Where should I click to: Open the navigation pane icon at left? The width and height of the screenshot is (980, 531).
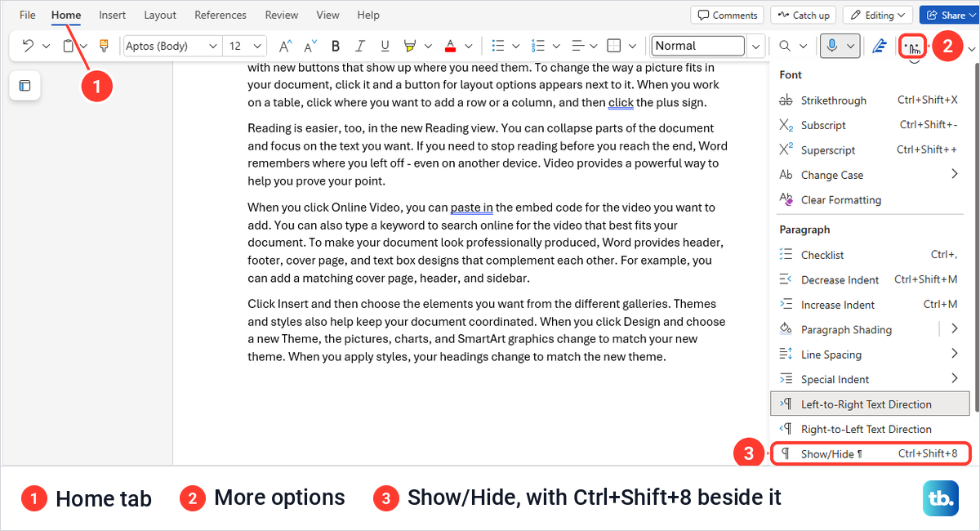[x=25, y=85]
